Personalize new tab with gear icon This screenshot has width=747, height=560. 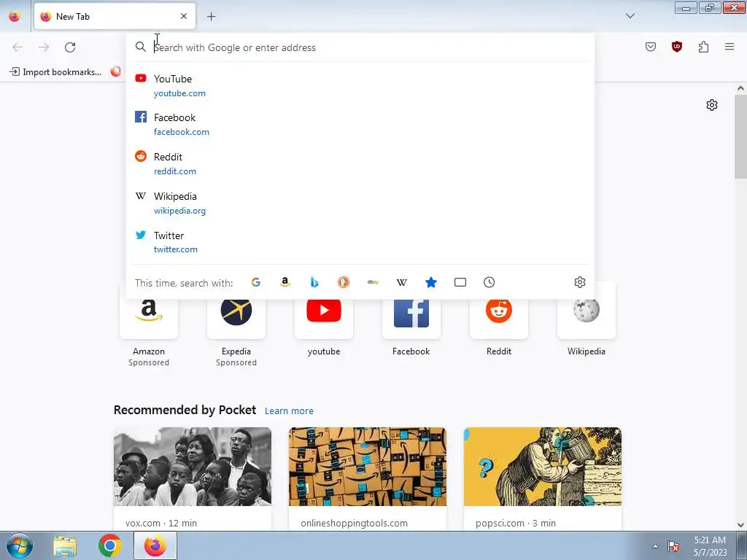[x=712, y=105]
